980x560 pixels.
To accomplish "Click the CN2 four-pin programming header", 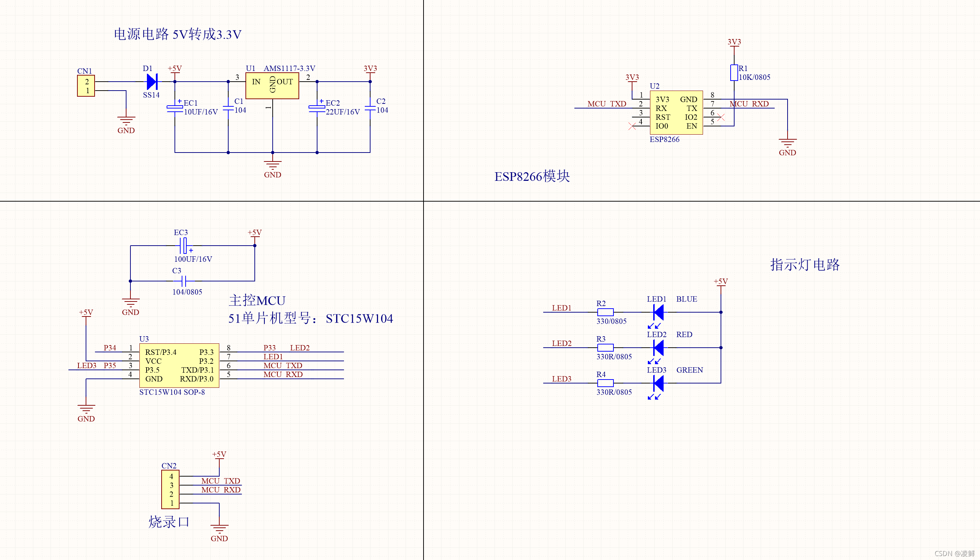I will coord(171,489).
